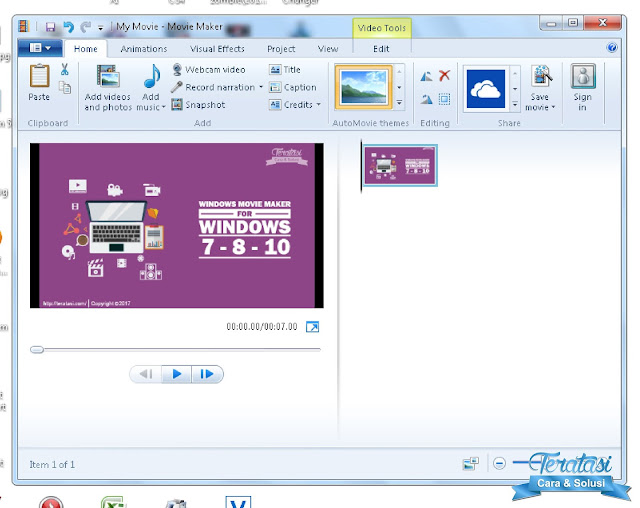Select the landscape AutoMovie theme
Viewport: 640px width, 508px height.
pyautogui.click(x=364, y=87)
